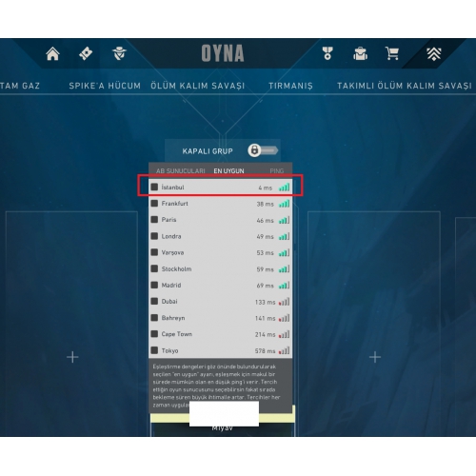Check the Tokyo server checkbox

154,350
